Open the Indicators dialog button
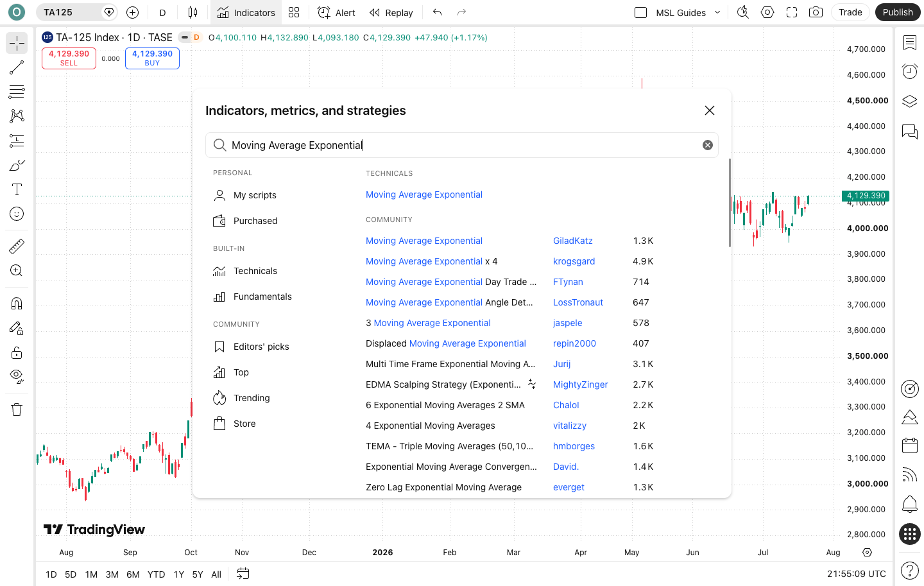This screenshot has width=924, height=586. 246,12
